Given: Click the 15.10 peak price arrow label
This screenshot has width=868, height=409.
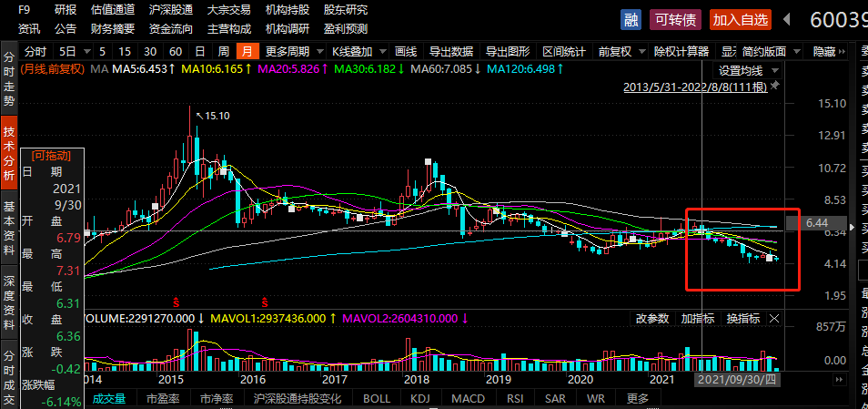Looking at the screenshot, I should (x=213, y=116).
